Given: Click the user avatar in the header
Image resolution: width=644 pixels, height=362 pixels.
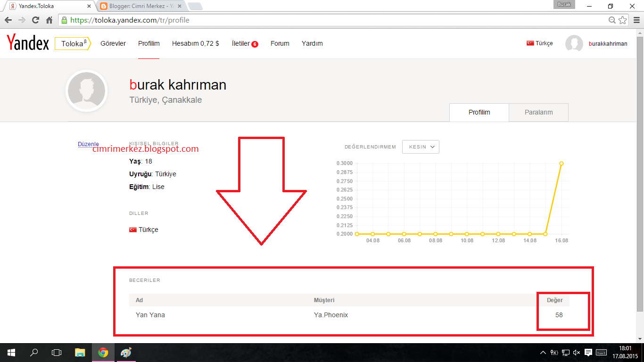Looking at the screenshot, I should point(574,43).
